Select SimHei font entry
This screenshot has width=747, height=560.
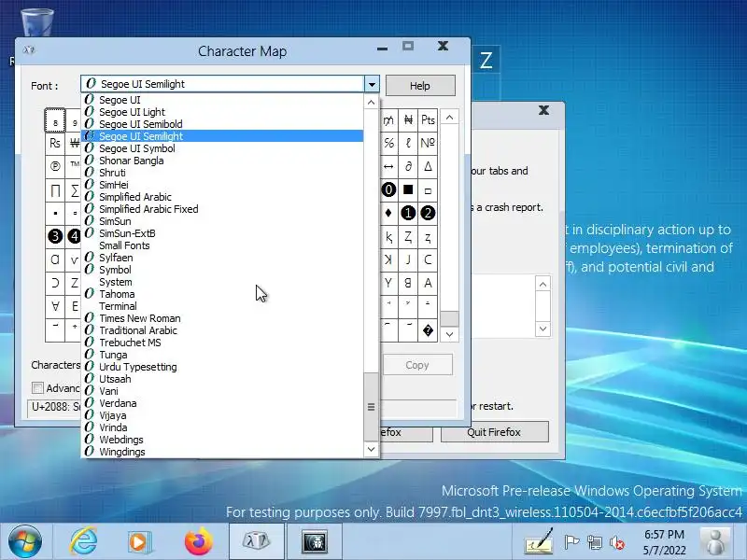pyautogui.click(x=222, y=185)
